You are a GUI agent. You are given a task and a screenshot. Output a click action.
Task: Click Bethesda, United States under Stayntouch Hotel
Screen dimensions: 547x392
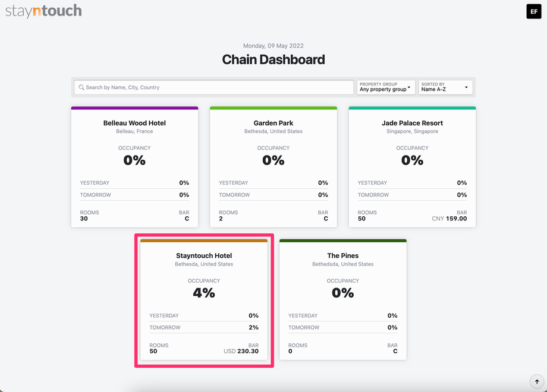204,264
